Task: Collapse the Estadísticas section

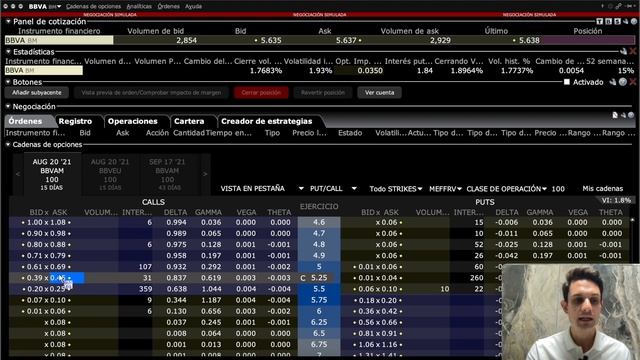Action: tap(8, 52)
